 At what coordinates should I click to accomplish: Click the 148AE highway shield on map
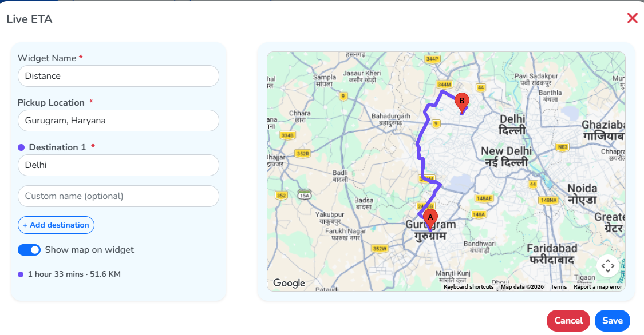pos(484,198)
